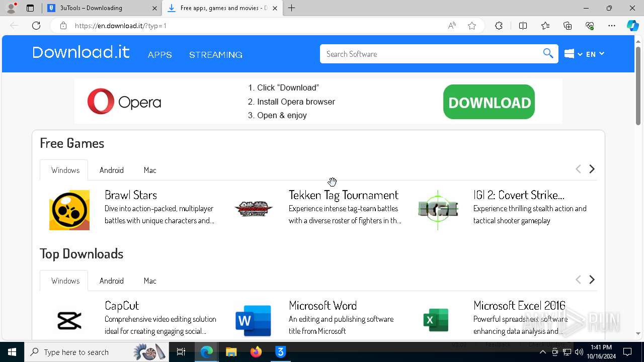View site information lock icon
This screenshot has width=644, height=362.
point(63,26)
